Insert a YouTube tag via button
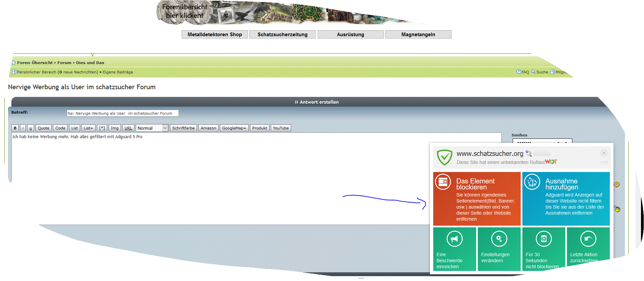This screenshot has height=281, width=644. click(x=280, y=128)
